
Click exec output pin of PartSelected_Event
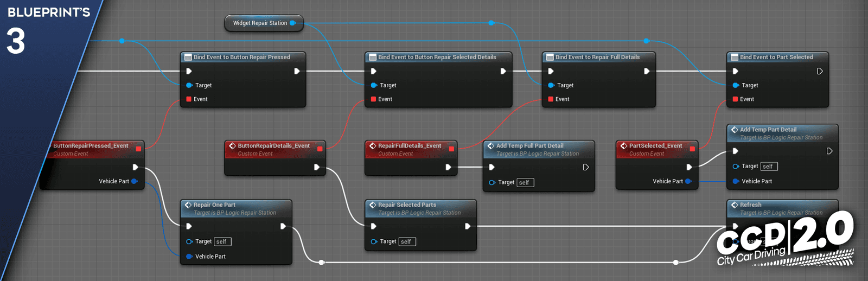[689, 167]
